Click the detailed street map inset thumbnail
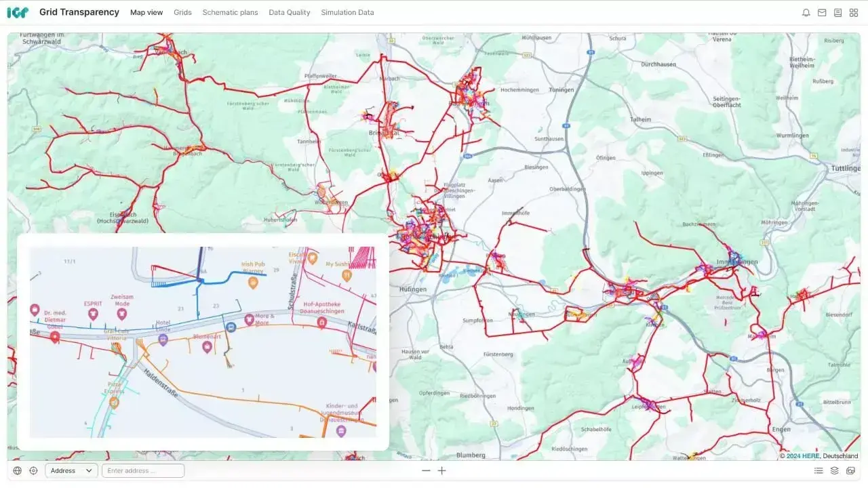Image resolution: width=868 pixels, height=488 pixels. pos(203,342)
